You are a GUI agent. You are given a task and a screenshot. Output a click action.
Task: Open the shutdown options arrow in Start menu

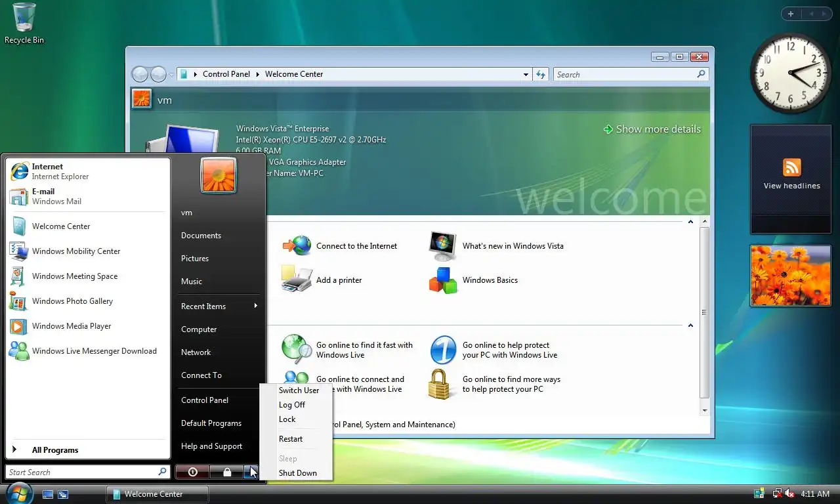click(x=251, y=472)
